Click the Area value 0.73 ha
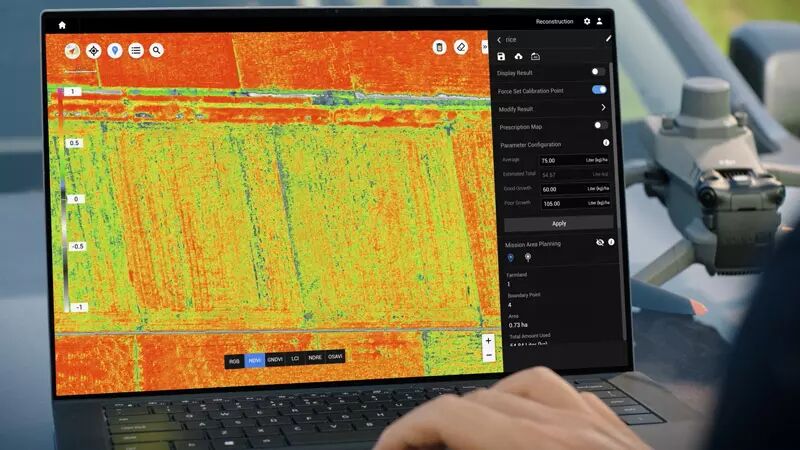 pyautogui.click(x=518, y=325)
